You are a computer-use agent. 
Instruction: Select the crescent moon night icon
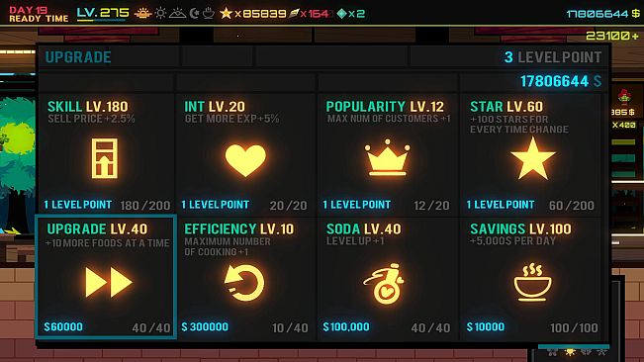194,14
